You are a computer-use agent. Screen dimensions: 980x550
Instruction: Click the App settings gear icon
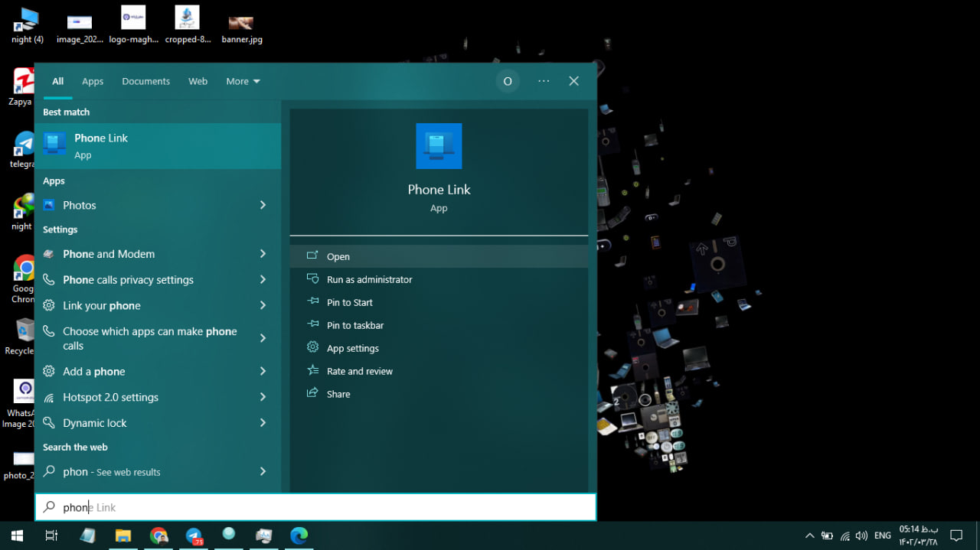pos(312,347)
